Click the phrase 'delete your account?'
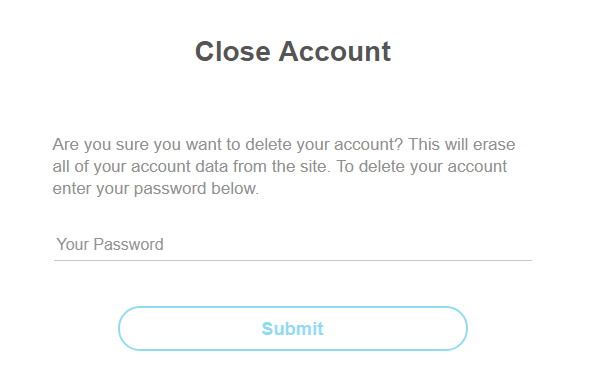Viewport: 599px width, 386px height. tap(324, 145)
